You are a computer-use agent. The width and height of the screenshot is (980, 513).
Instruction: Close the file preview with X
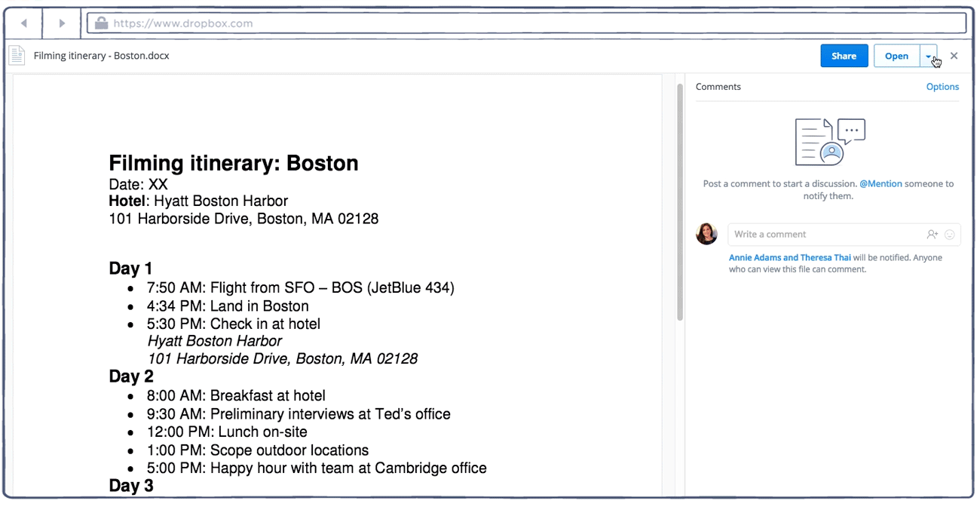click(954, 56)
